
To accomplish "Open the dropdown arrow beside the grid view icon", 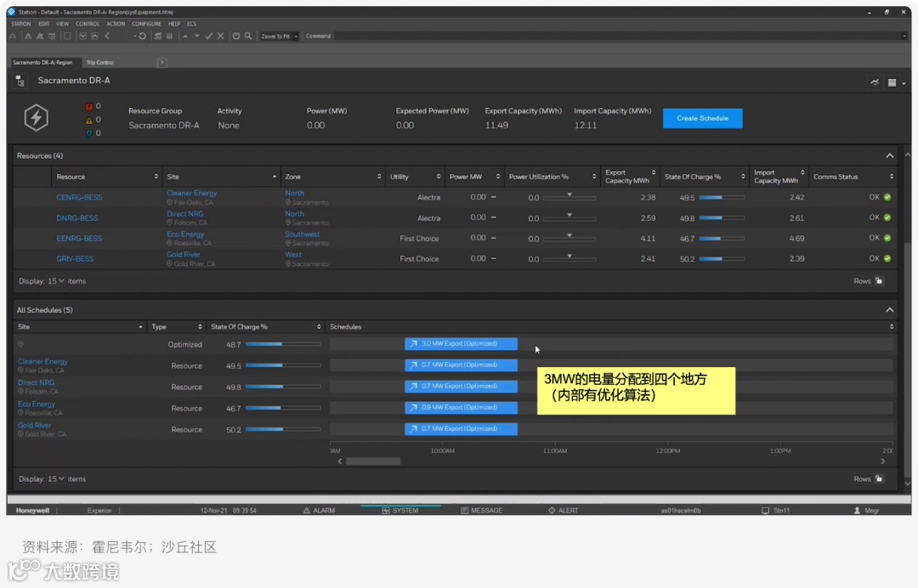I will 904,83.
